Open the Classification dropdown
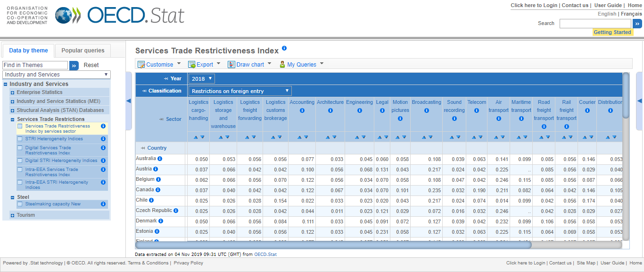The image size is (644, 272). (240, 91)
